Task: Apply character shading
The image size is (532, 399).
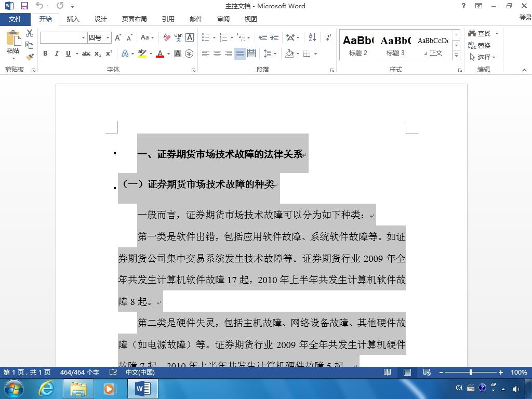Action: click(178, 54)
